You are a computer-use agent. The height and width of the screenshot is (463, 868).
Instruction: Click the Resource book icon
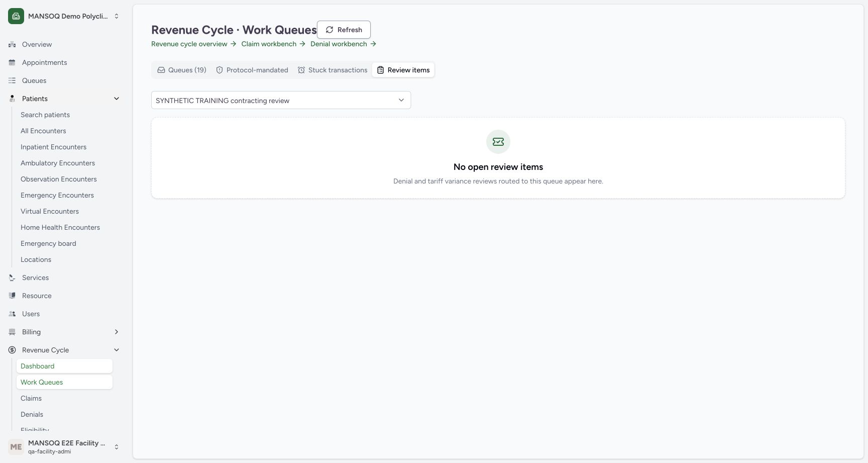coord(12,296)
